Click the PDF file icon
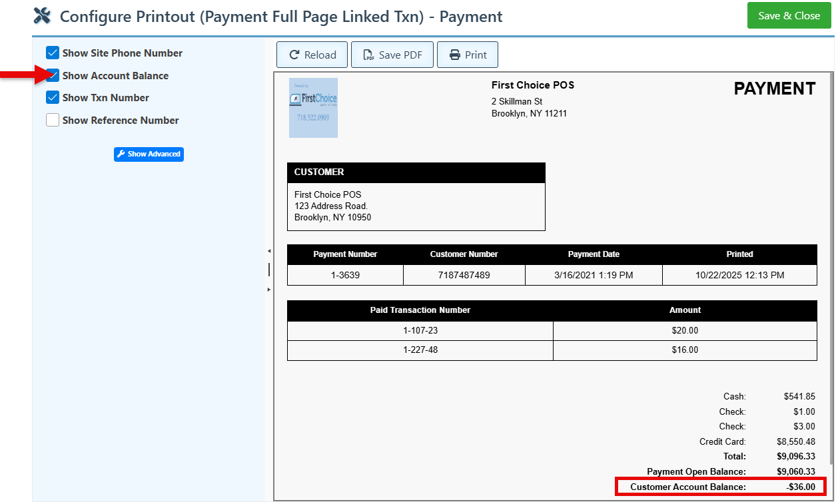 coord(368,55)
